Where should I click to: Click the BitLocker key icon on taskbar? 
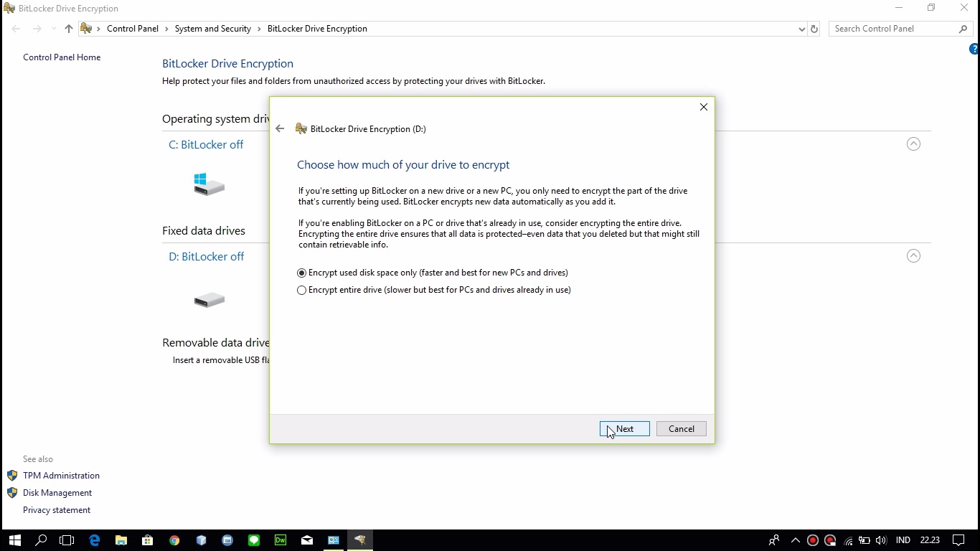tap(360, 540)
